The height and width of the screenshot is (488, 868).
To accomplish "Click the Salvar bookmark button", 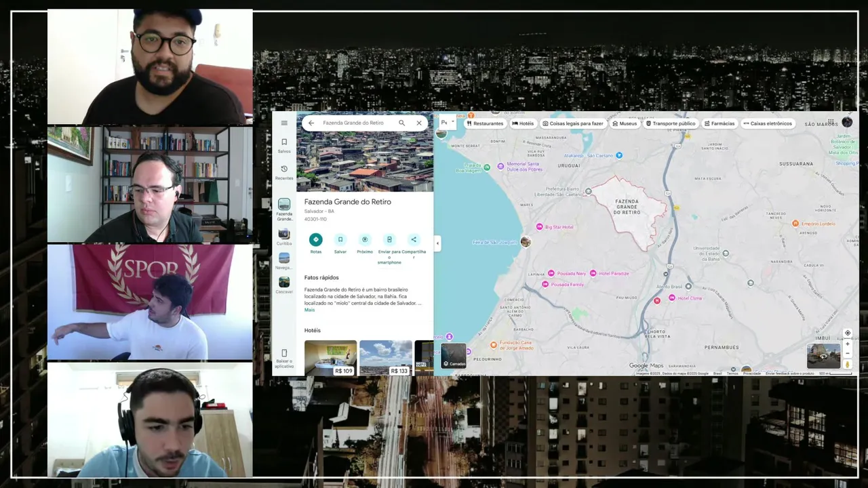I will tap(340, 239).
